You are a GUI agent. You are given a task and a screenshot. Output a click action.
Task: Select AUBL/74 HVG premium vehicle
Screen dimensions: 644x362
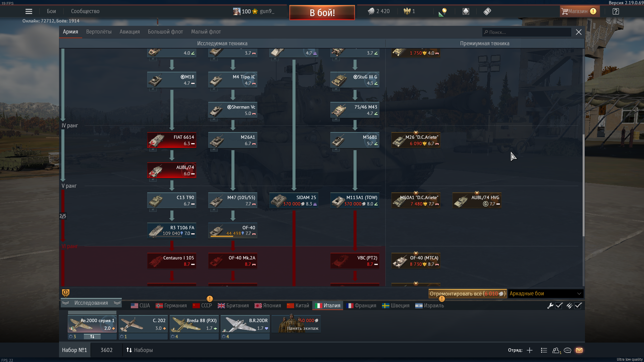click(477, 200)
